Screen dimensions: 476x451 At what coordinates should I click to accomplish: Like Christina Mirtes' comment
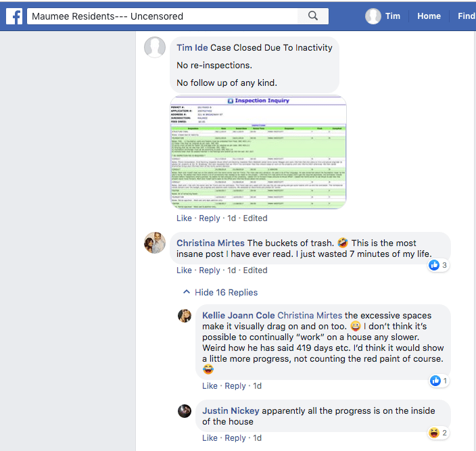coord(184,270)
